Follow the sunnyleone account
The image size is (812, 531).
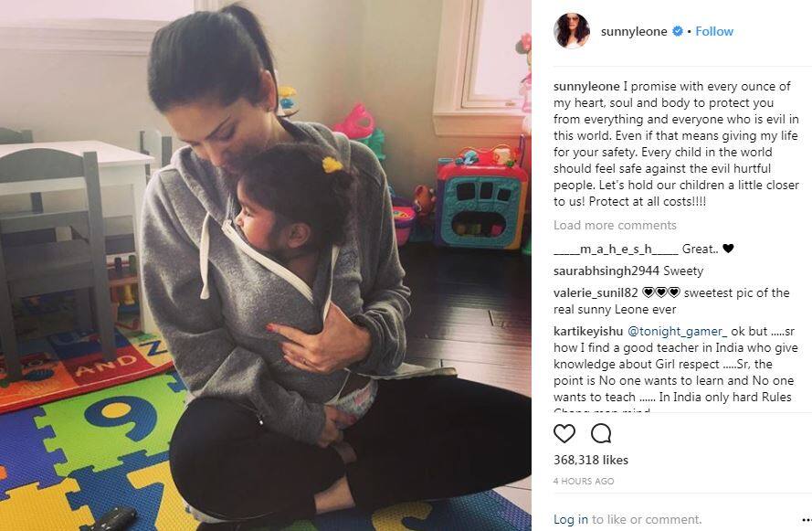[714, 31]
